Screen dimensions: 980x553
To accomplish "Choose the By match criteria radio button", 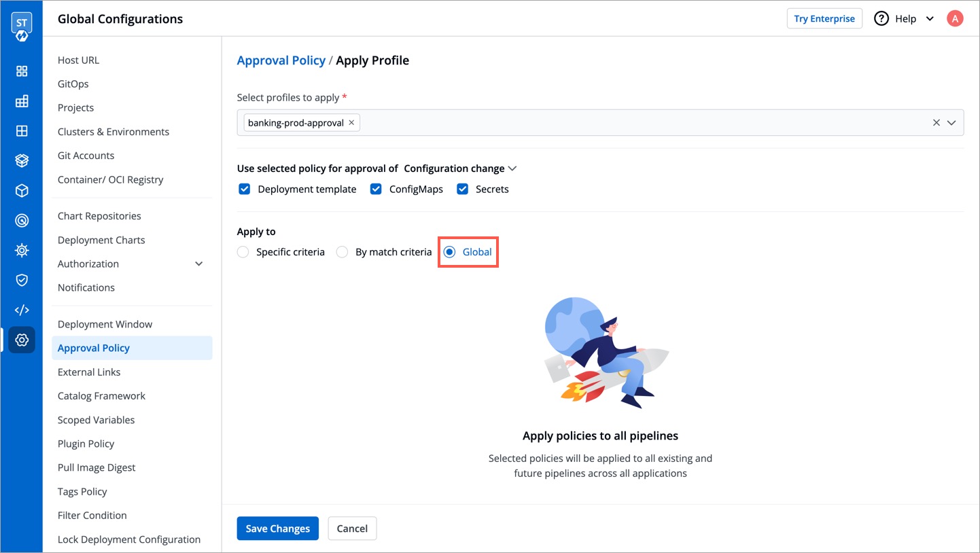I will click(343, 252).
